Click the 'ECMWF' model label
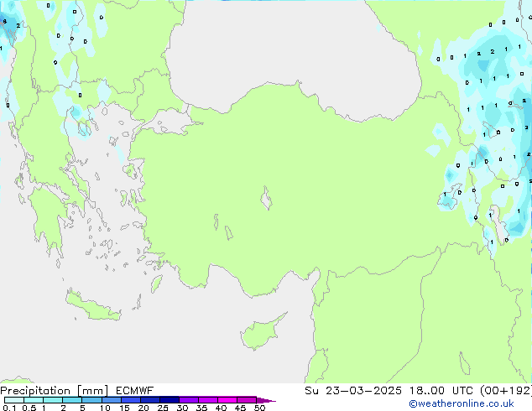Viewport: 532px width, 411px height. (x=135, y=391)
